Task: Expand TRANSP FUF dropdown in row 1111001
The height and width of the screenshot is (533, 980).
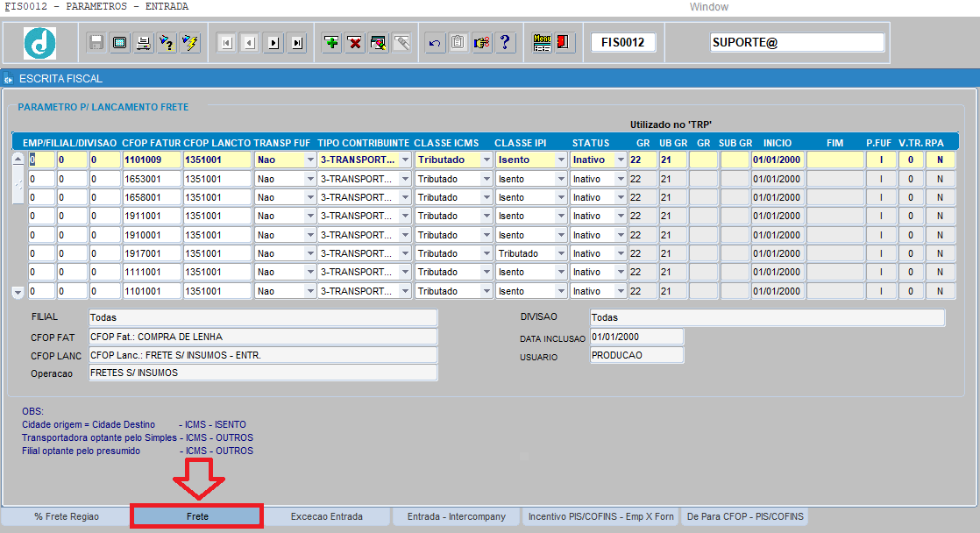Action: point(310,273)
